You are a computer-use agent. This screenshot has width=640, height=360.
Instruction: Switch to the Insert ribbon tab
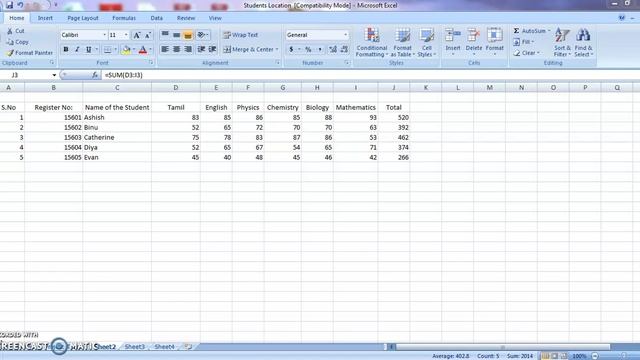click(x=45, y=18)
